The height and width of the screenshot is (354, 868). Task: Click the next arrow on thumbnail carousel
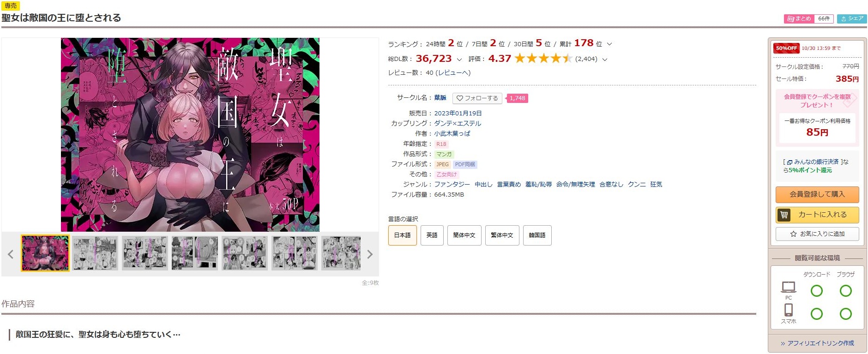pos(369,254)
